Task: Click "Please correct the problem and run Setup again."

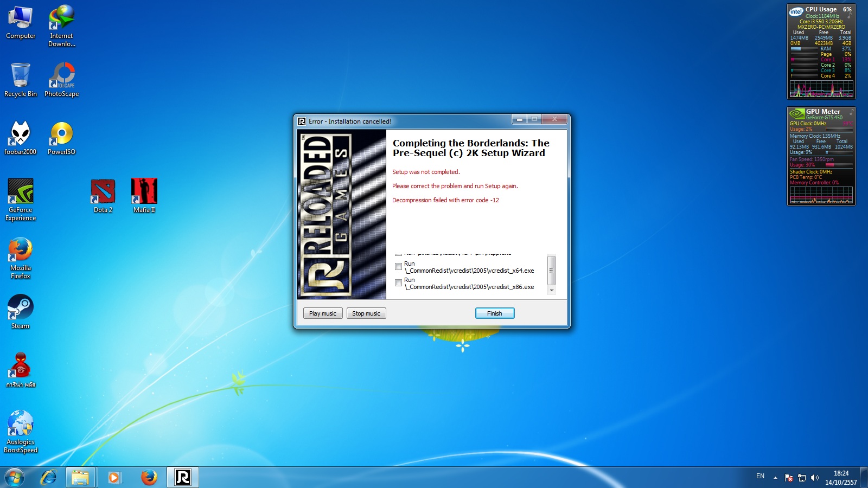Action: pos(455,186)
